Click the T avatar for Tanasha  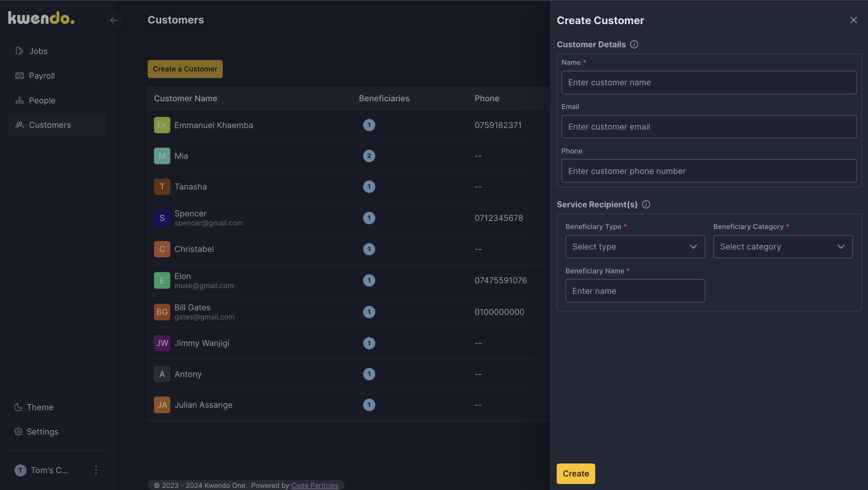pyautogui.click(x=162, y=187)
